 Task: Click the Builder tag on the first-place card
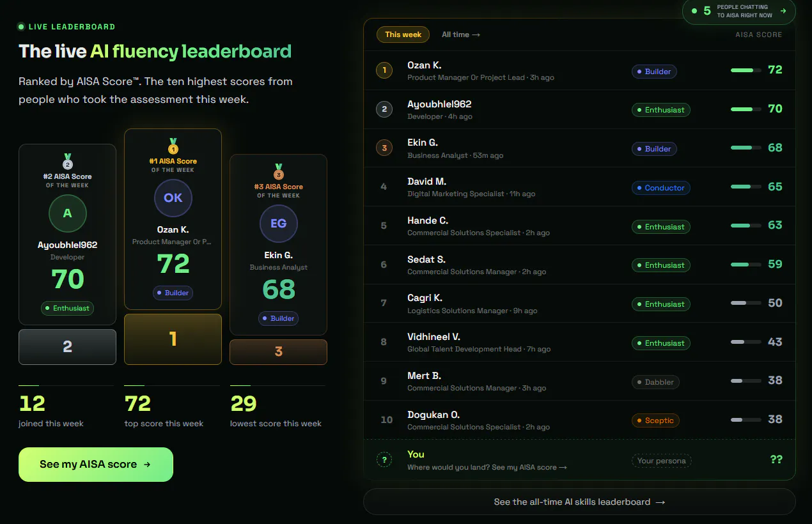tap(173, 293)
